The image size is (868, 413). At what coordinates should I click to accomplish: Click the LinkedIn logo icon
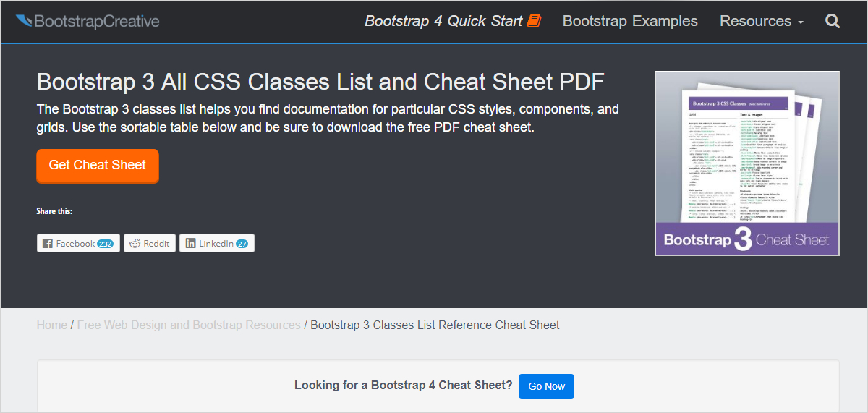[x=191, y=244]
